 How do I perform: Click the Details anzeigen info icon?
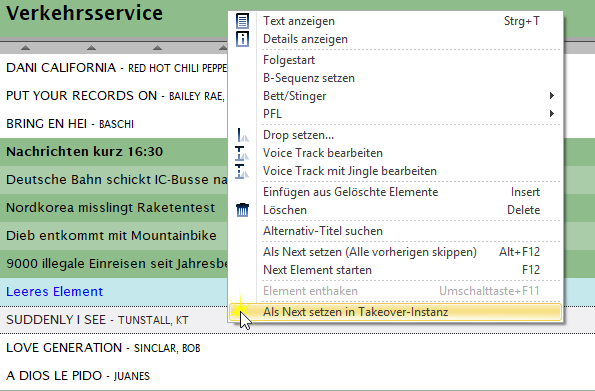[242, 39]
